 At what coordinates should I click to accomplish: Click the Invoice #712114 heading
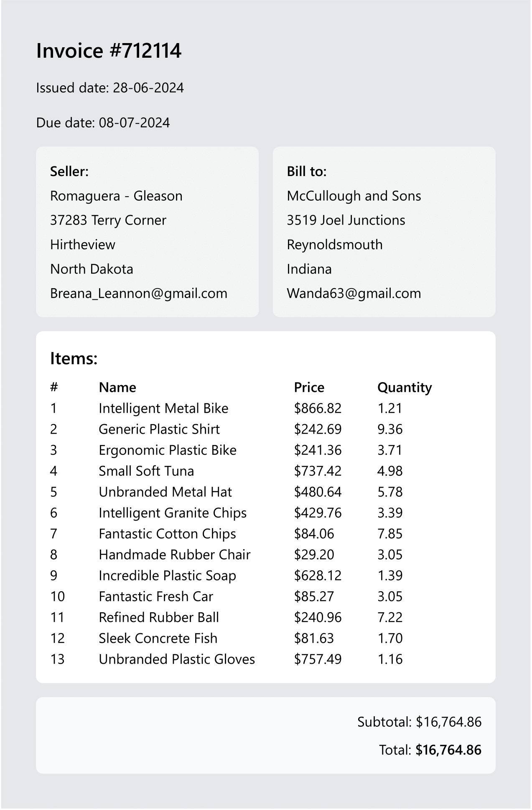109,51
